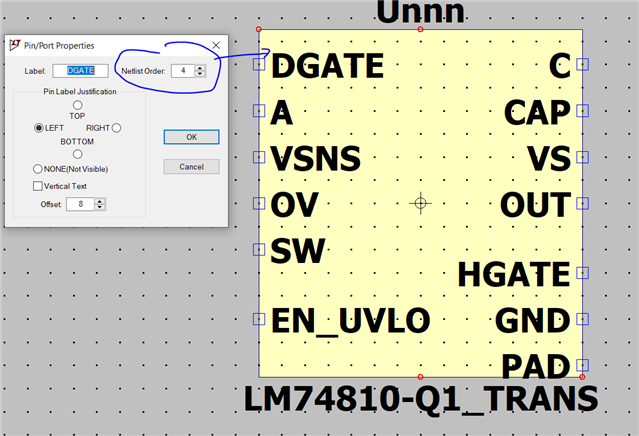Click the GND pin label text

[533, 321]
